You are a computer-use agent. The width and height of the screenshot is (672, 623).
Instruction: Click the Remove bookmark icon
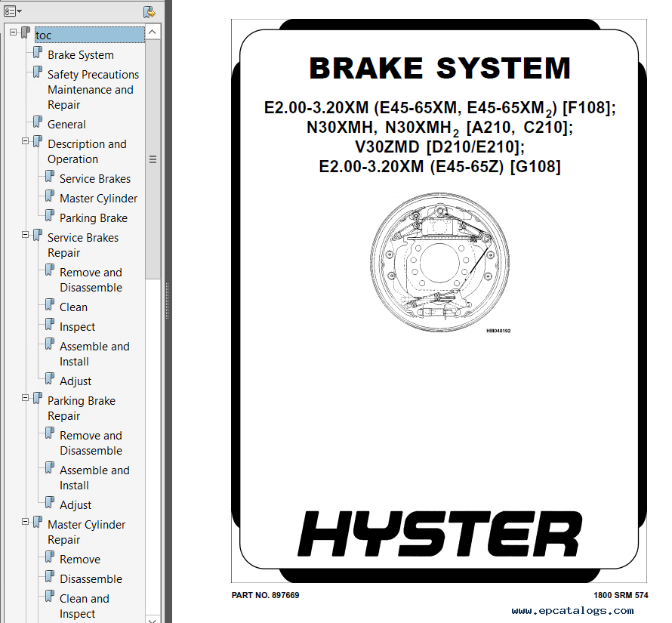tap(50, 557)
